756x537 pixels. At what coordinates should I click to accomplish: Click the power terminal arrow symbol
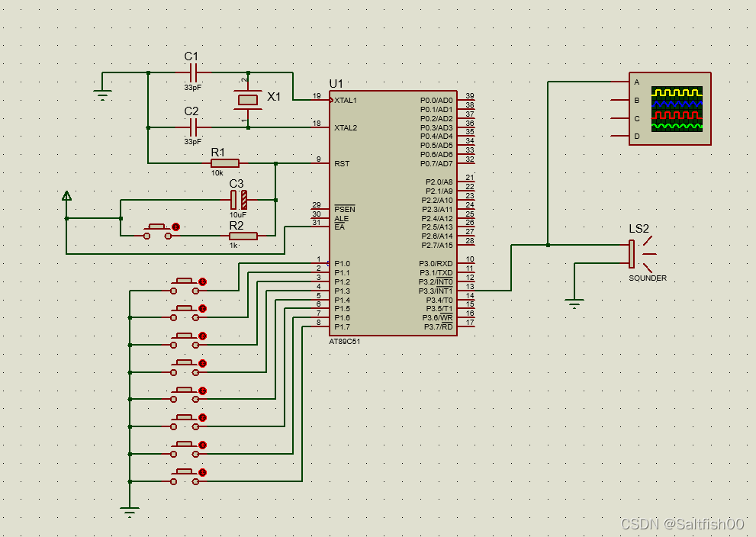[66, 196]
